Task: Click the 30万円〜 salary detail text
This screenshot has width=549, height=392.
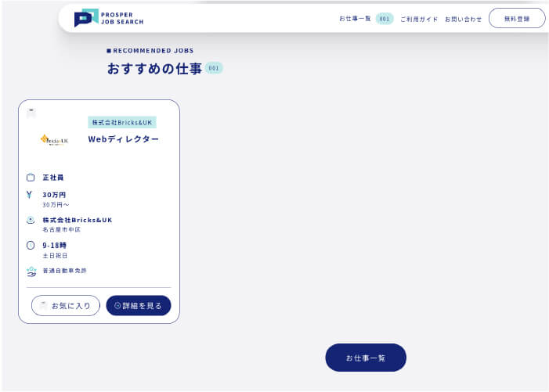Action: click(x=56, y=205)
